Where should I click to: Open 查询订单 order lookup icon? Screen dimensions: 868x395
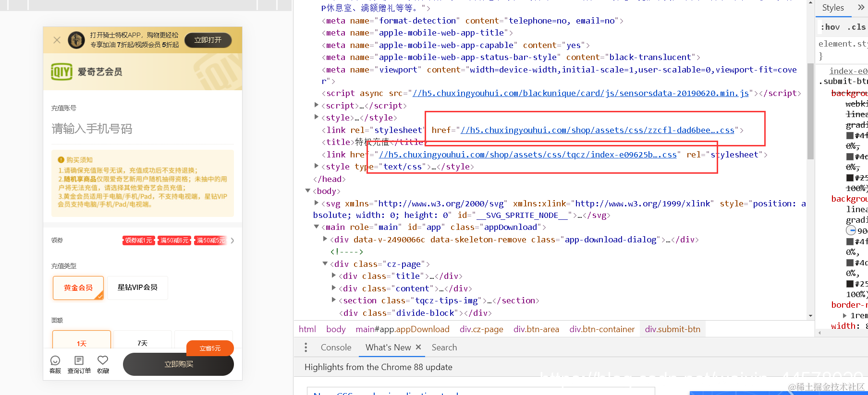[79, 365]
